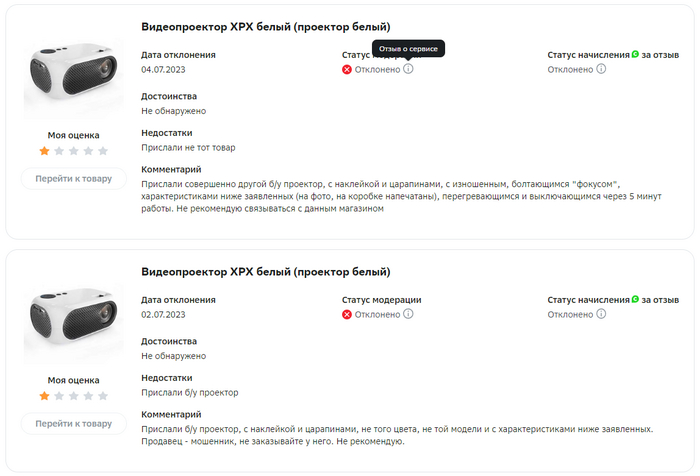
Task: Click info icon beside first accrual status 'Отклонено'
Action: click(601, 69)
